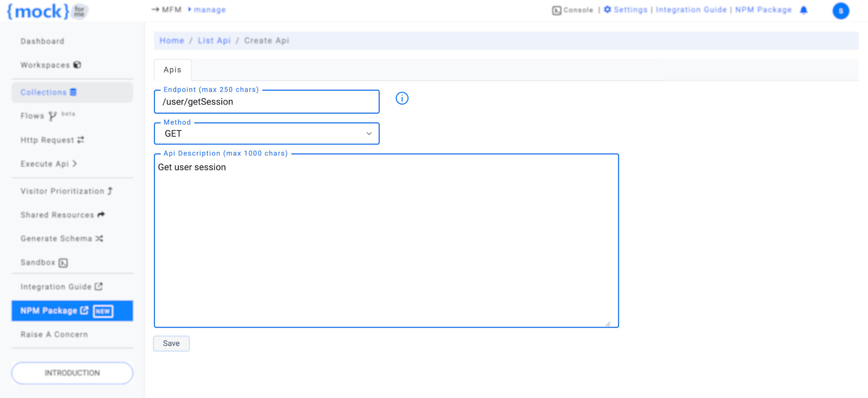The image size is (868, 398).
Task: Go to Home breadcrumb link
Action: pyautogui.click(x=172, y=40)
